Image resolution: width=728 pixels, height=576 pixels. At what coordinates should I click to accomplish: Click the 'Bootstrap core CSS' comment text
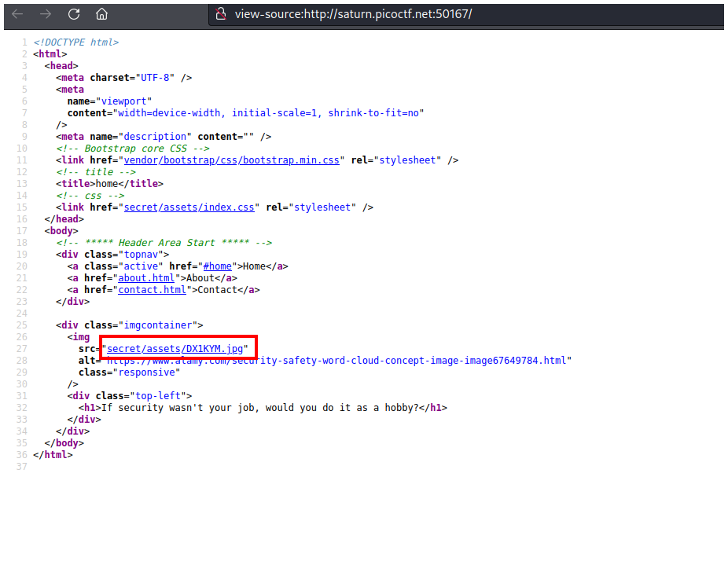coord(133,149)
